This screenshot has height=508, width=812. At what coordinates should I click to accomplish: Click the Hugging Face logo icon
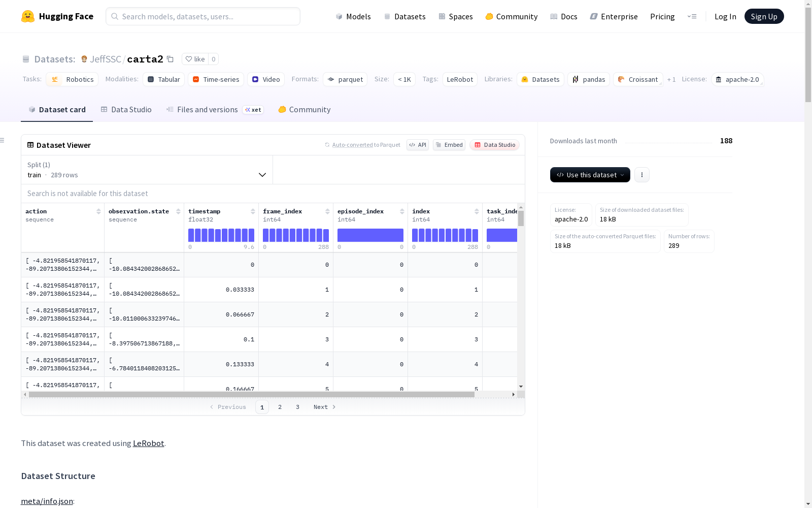(x=28, y=16)
